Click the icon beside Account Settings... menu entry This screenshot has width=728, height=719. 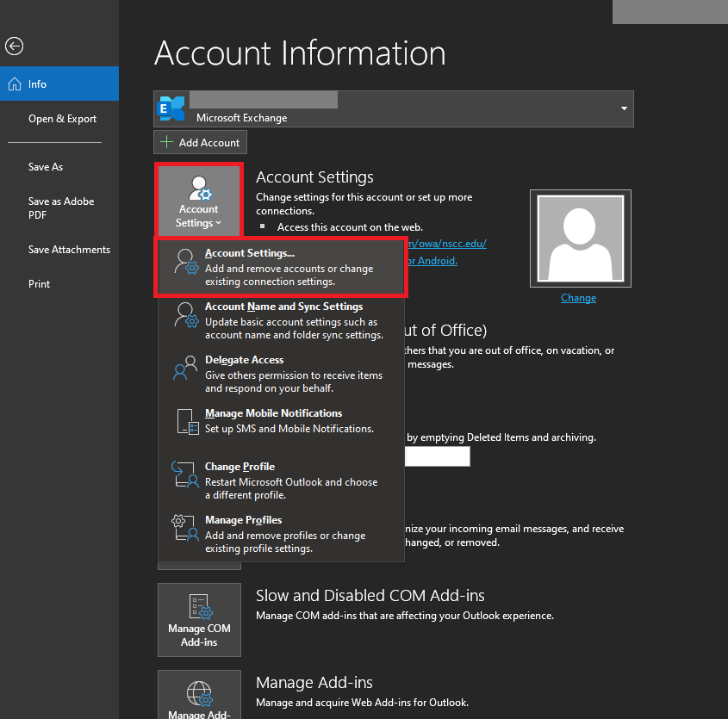pos(186,261)
